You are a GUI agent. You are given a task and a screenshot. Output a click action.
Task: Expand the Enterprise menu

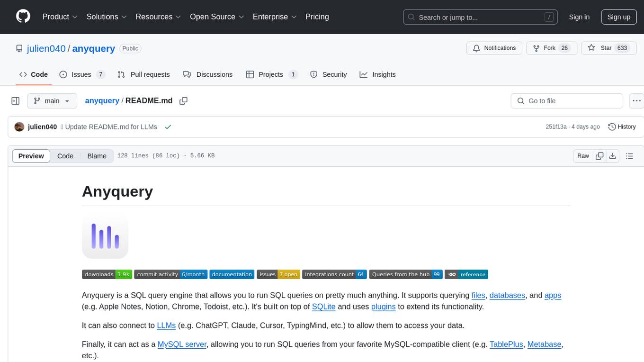point(275,17)
